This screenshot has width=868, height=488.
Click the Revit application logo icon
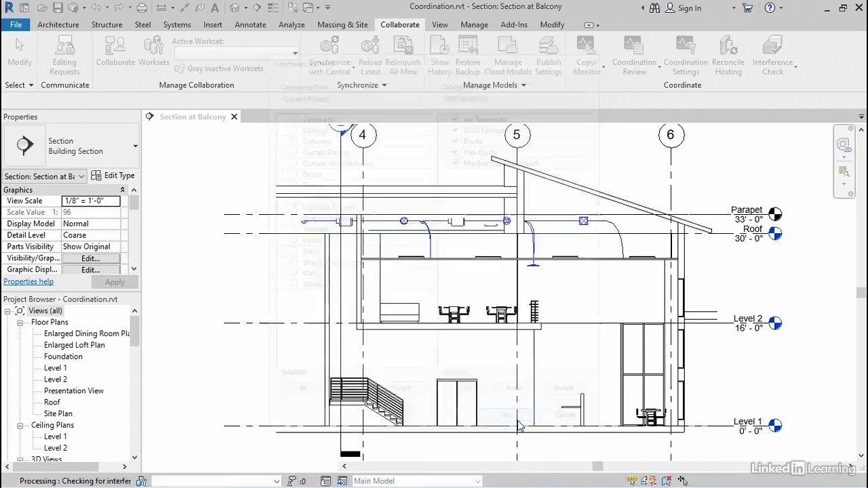click(x=8, y=8)
